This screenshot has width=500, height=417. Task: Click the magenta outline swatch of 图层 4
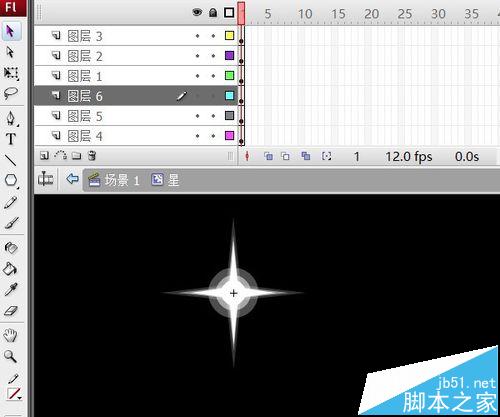point(229,136)
